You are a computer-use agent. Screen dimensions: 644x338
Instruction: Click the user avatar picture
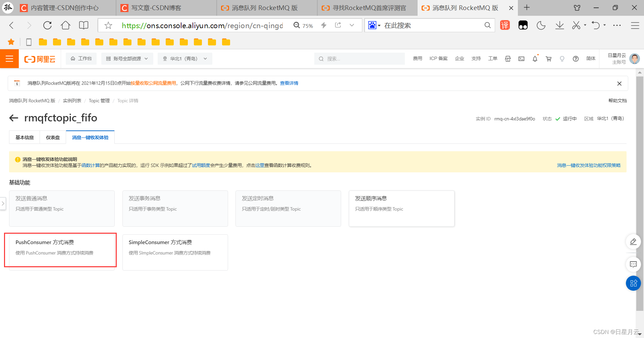tap(635, 59)
